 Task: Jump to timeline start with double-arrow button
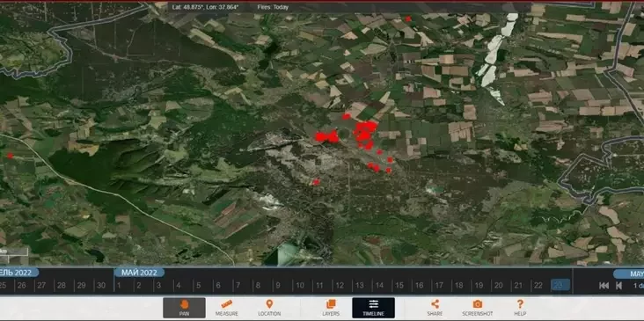(x=604, y=285)
